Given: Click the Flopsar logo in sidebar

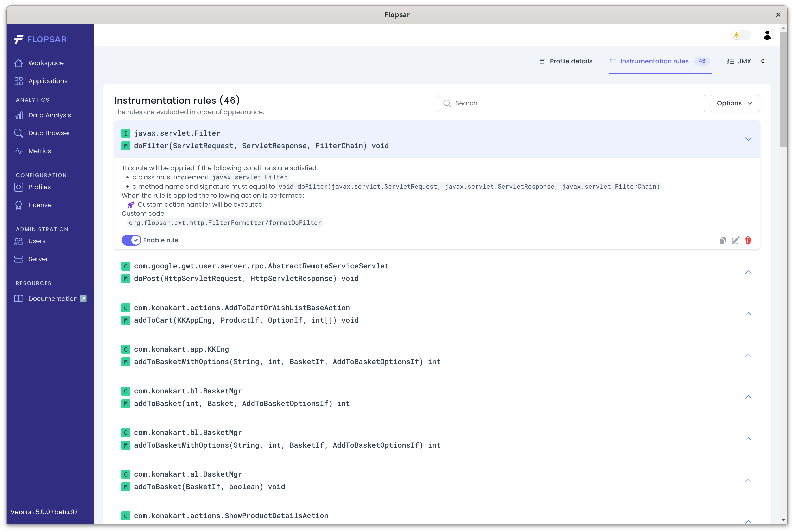Looking at the screenshot, I should [41, 40].
